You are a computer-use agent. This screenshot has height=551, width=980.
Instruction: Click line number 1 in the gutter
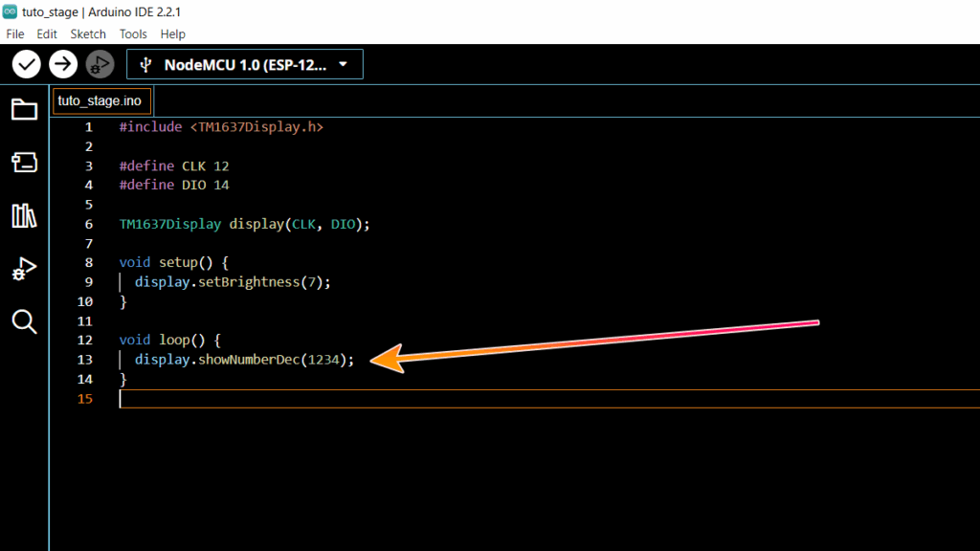(x=89, y=127)
